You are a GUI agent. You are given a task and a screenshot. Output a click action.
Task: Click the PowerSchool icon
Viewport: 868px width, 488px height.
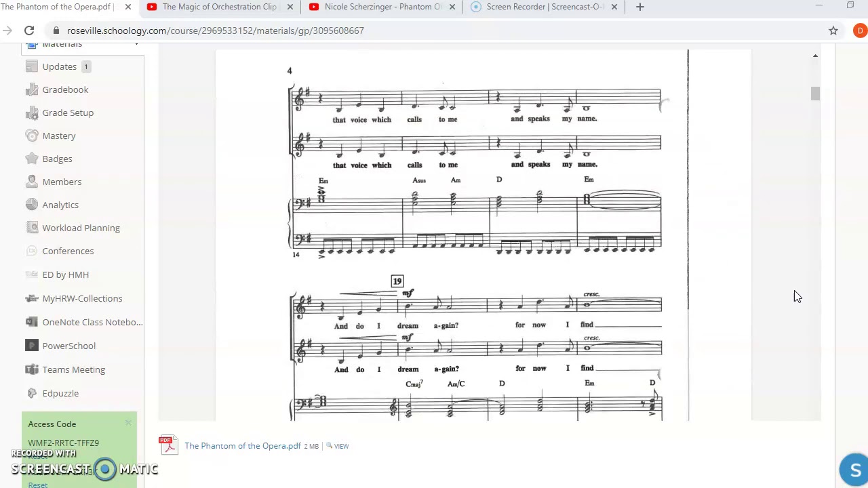tap(32, 346)
